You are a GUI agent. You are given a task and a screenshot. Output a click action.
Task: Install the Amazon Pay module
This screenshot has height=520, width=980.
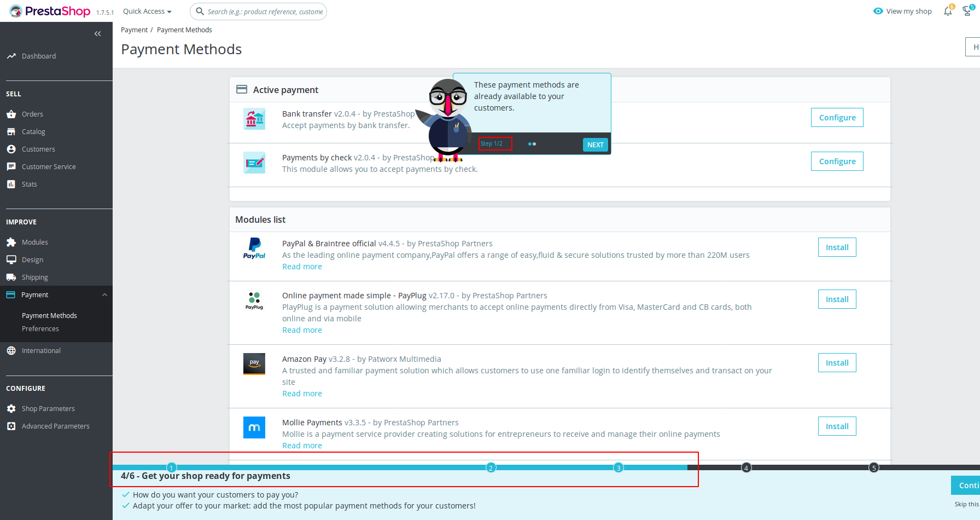pyautogui.click(x=837, y=363)
